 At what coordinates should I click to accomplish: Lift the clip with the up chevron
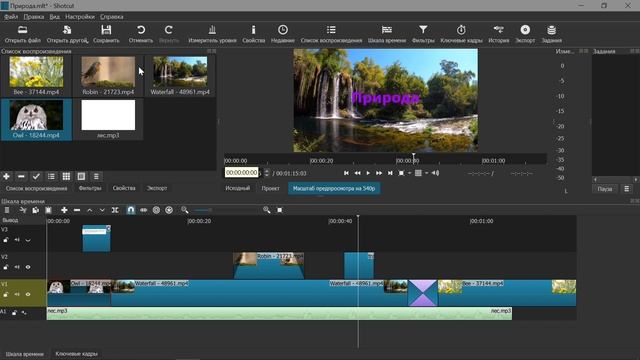tap(89, 210)
